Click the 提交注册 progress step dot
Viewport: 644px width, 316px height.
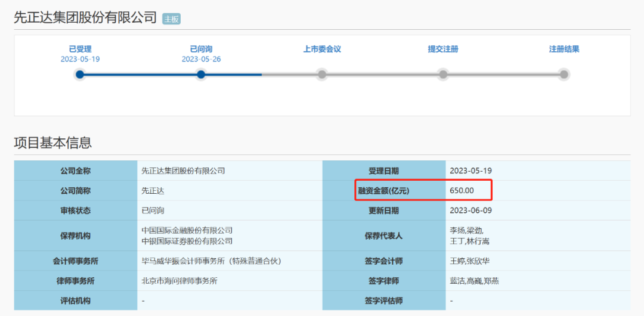442,75
